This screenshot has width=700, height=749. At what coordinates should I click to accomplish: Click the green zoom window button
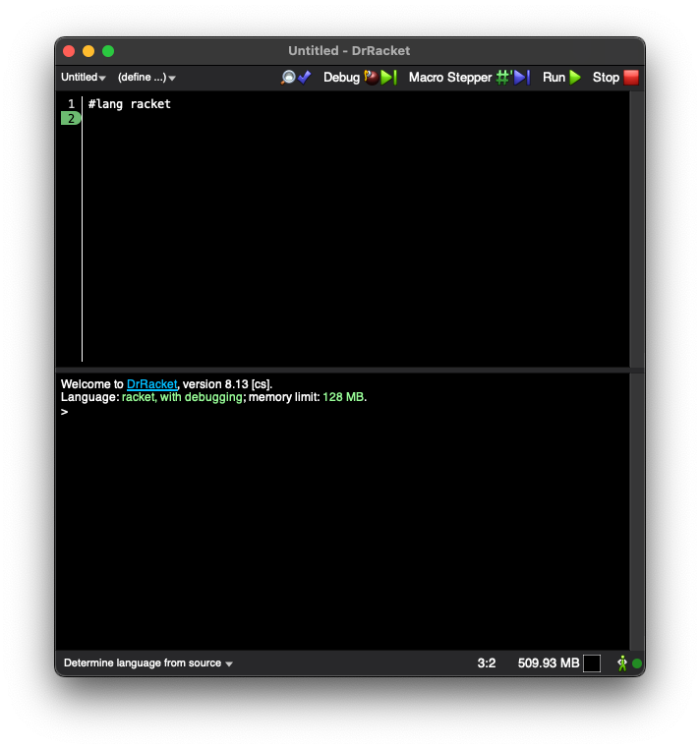(108, 51)
